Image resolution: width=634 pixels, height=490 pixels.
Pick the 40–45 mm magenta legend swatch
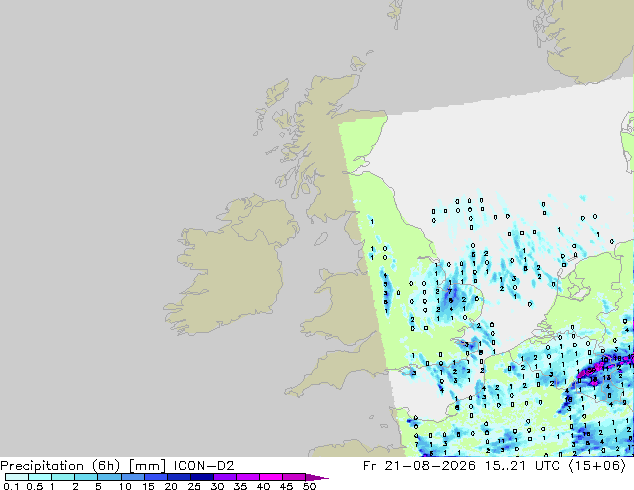pyautogui.click(x=271, y=477)
